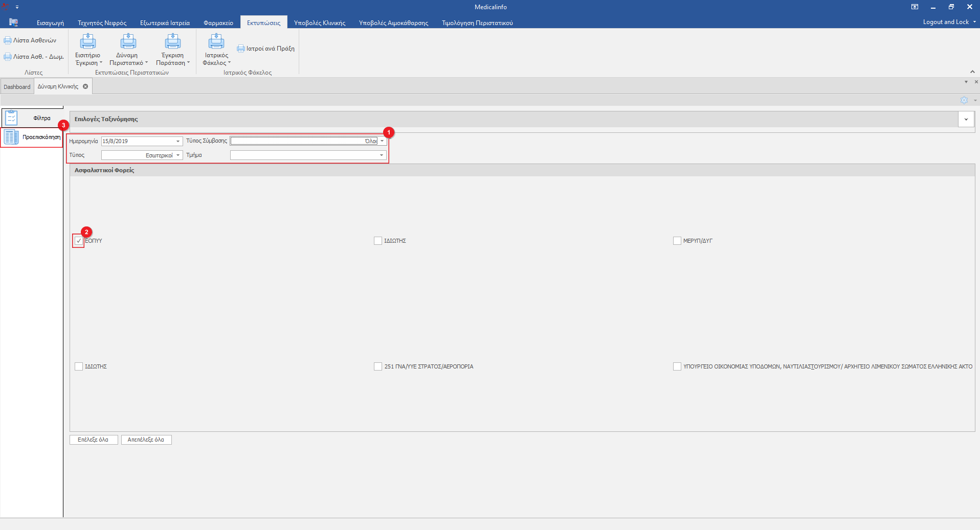This screenshot has height=530, width=980.
Task: Open the Δύναμη Περιστατικό print icon
Action: pyautogui.click(x=128, y=42)
